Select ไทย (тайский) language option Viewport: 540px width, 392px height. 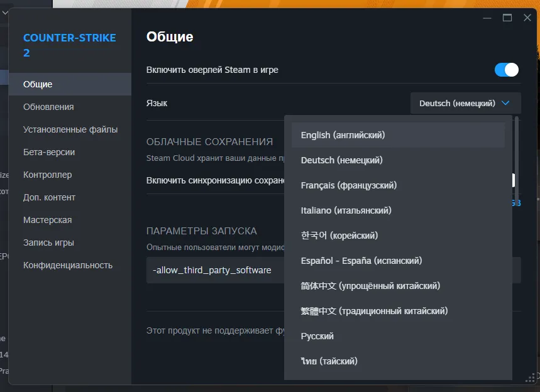(x=398, y=361)
